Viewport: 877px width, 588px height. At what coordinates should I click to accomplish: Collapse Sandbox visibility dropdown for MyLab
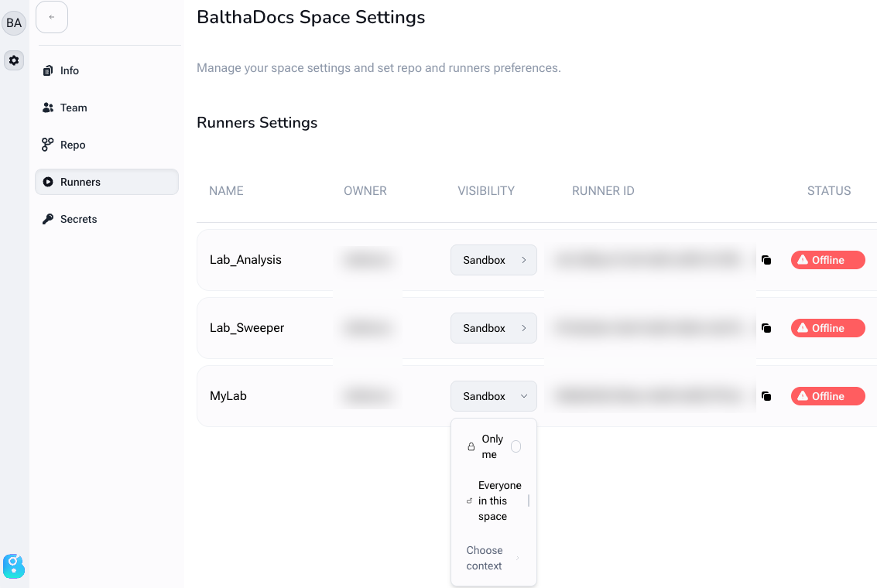[494, 396]
